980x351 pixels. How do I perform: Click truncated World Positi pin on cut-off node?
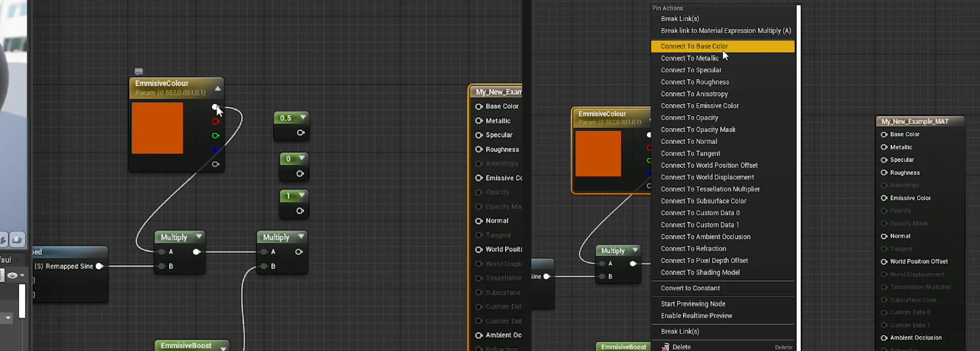pyautogui.click(x=479, y=249)
